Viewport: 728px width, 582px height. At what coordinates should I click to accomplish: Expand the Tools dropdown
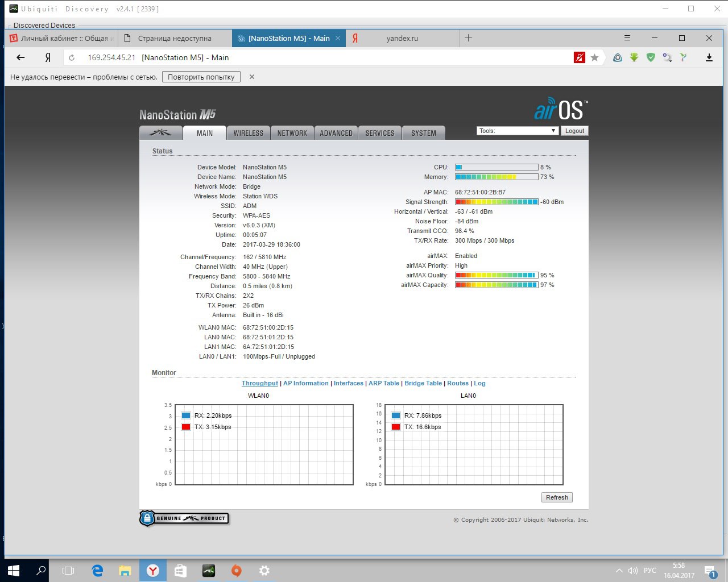coord(517,131)
